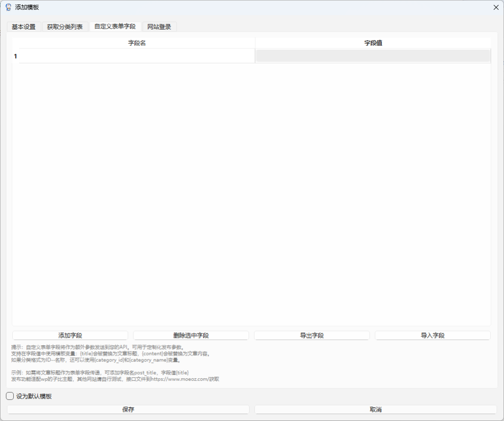Go to the 网站登录 tab
504x421 pixels.
[x=159, y=27]
